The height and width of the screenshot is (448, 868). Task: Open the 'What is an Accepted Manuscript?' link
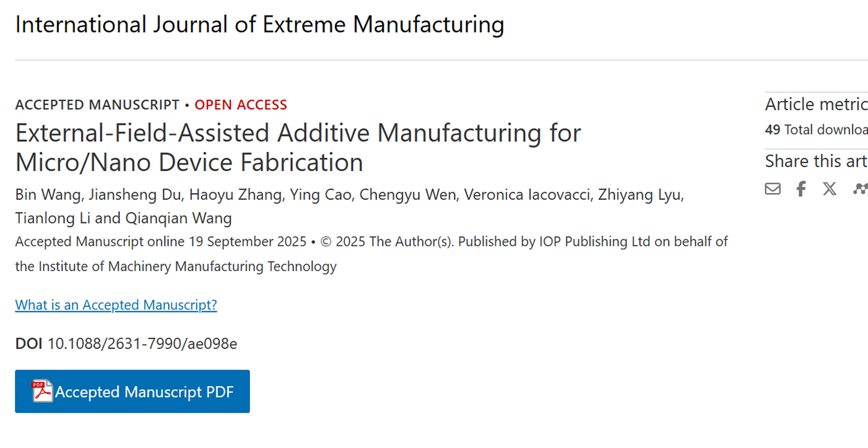116,304
